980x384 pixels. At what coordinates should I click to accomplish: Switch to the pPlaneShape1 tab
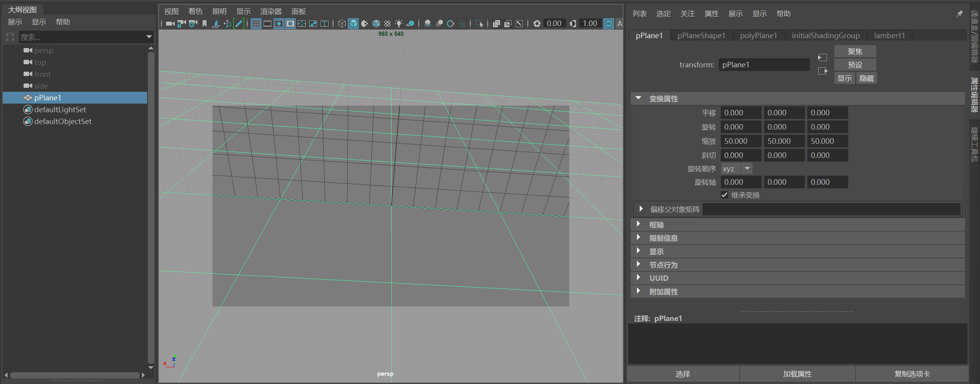(x=701, y=35)
